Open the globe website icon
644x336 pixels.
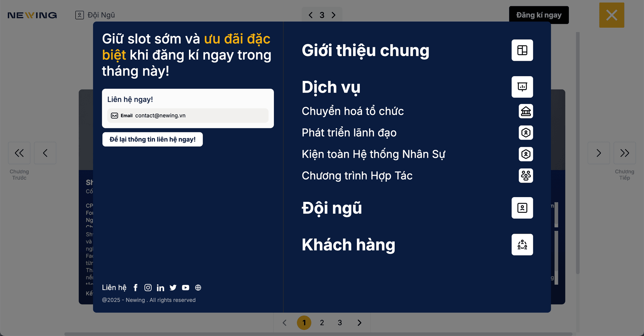[x=198, y=288]
